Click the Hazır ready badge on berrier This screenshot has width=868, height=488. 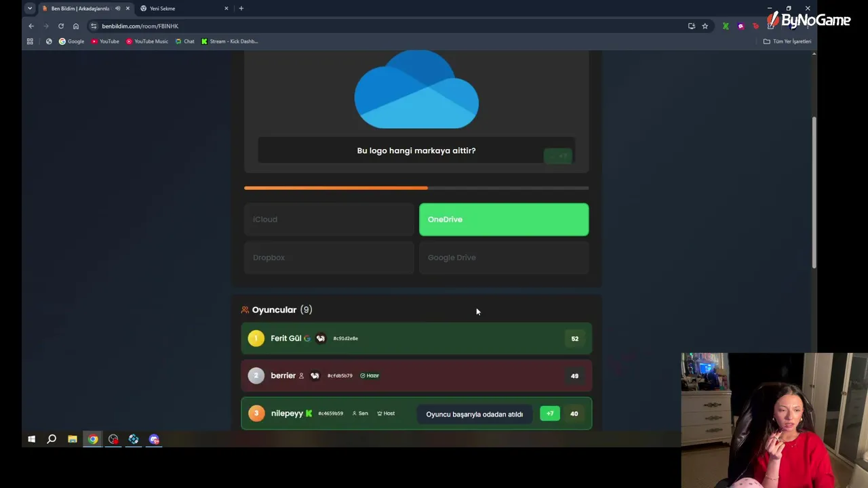coord(370,375)
